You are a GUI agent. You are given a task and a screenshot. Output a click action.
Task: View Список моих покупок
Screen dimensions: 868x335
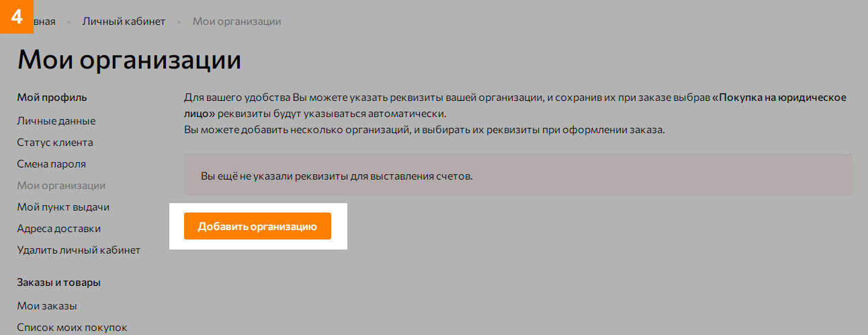[x=71, y=328]
